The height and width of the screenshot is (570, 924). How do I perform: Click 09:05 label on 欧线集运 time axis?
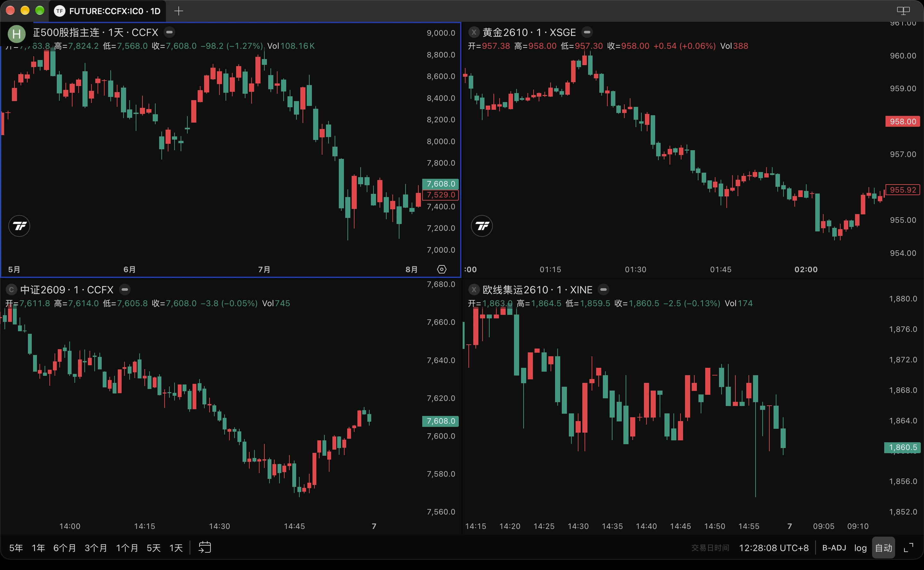click(x=824, y=526)
